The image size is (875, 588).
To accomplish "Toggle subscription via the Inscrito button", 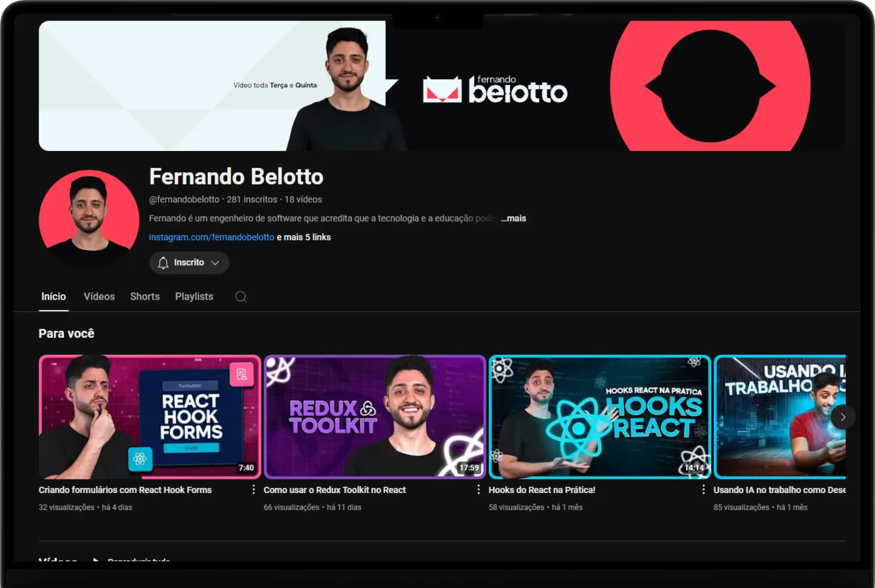I will coord(189,263).
